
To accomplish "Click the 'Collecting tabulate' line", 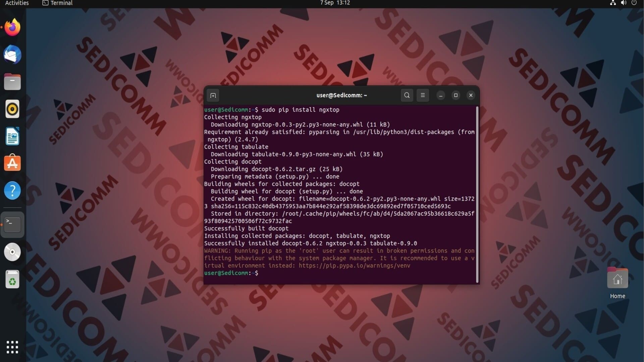I will [236, 147].
